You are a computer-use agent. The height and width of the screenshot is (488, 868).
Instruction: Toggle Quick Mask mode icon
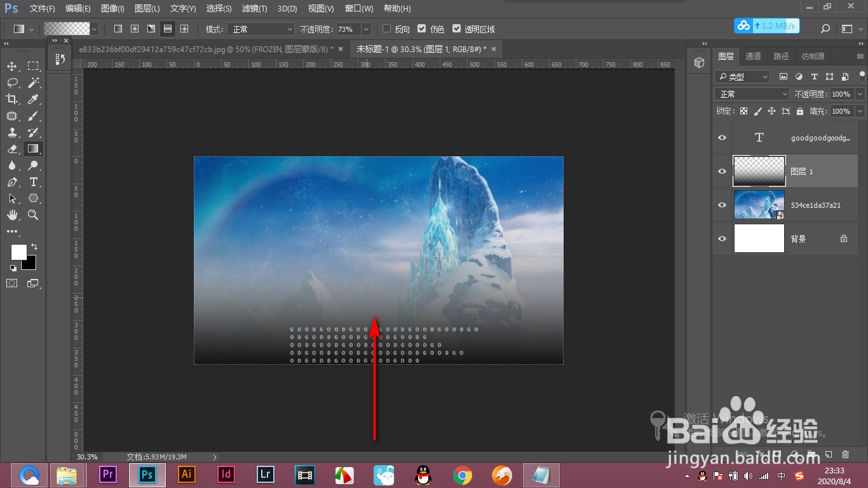12,283
